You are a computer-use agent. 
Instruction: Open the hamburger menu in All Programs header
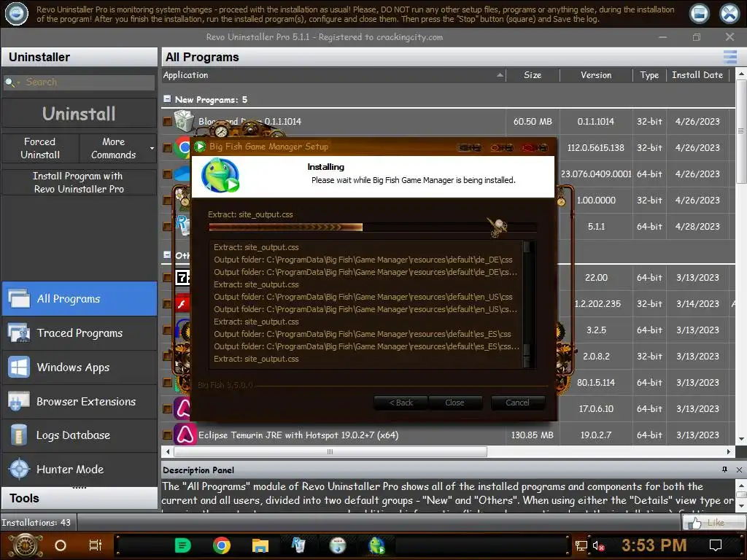pyautogui.click(x=729, y=57)
